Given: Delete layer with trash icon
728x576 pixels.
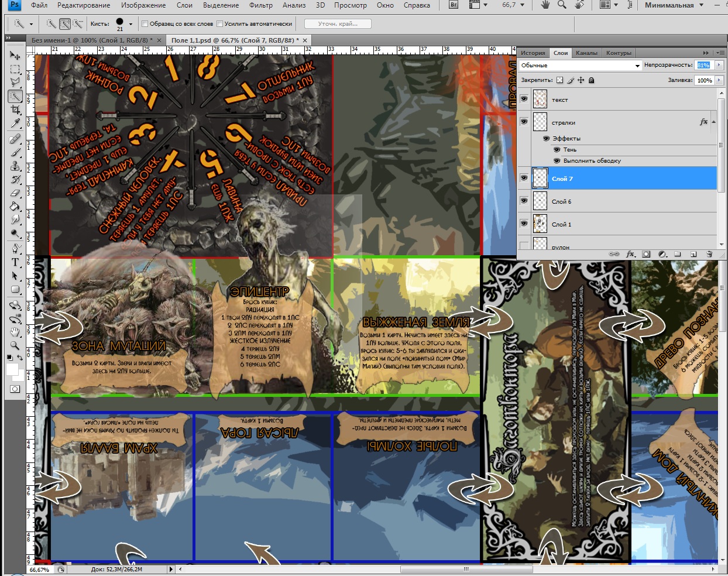Looking at the screenshot, I should pos(709,255).
